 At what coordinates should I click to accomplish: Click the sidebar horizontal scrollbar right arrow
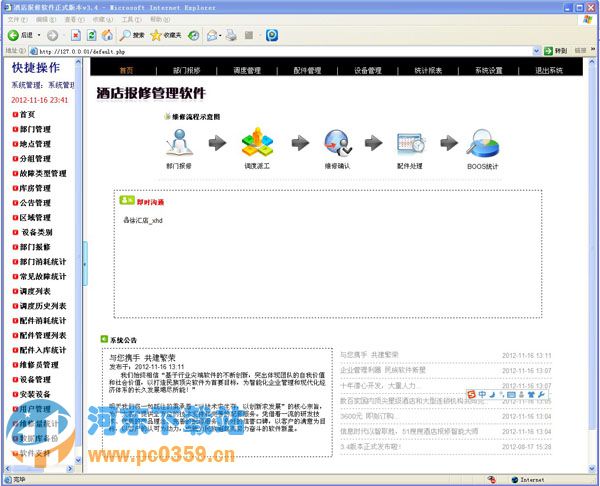70,468
